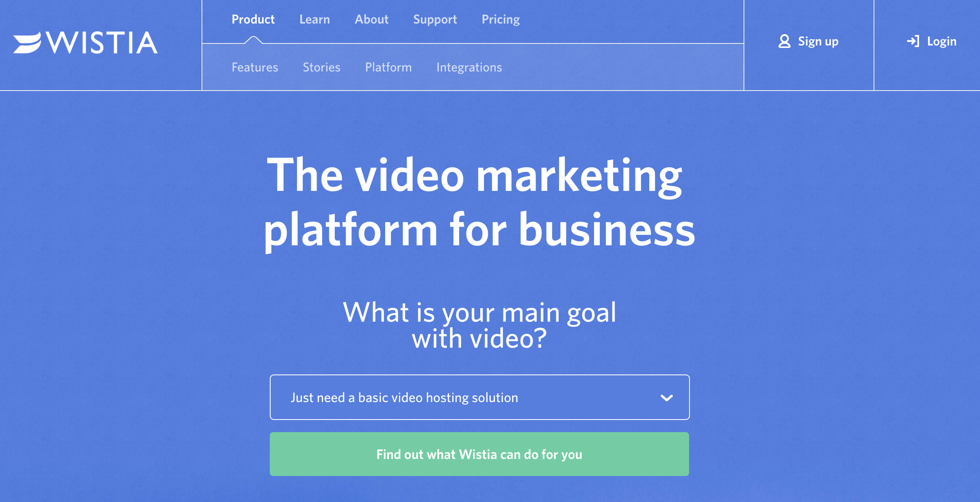Screen dimensions: 980x502
Task: Click the Login link
Action: pos(931,41)
